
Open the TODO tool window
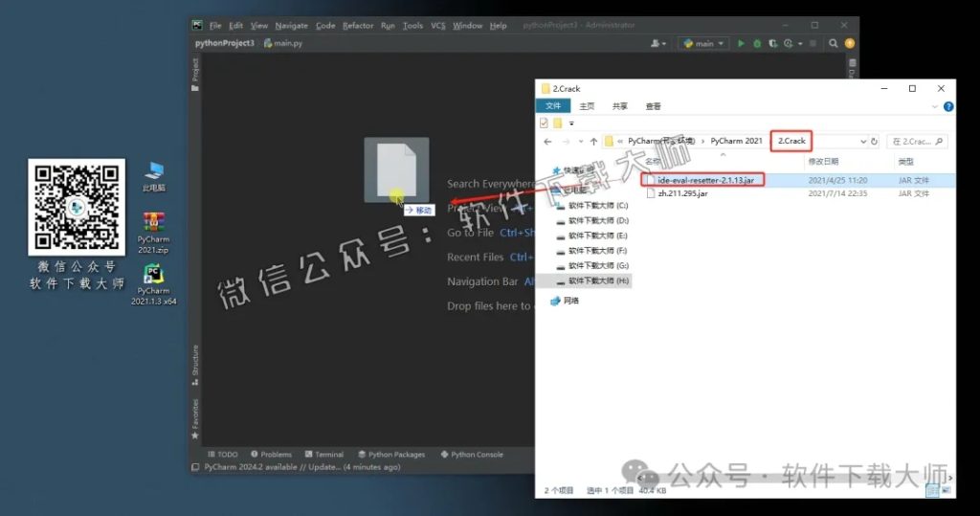[222, 454]
